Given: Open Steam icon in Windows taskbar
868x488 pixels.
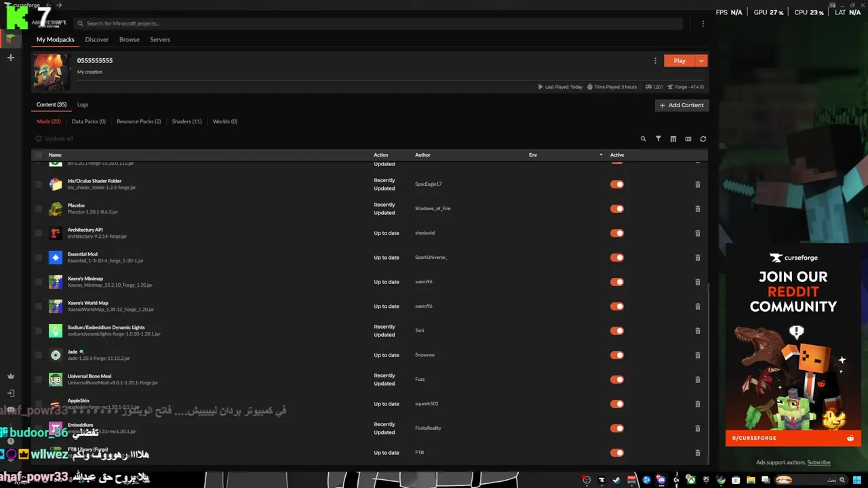Looking at the screenshot, I should coord(616,480).
